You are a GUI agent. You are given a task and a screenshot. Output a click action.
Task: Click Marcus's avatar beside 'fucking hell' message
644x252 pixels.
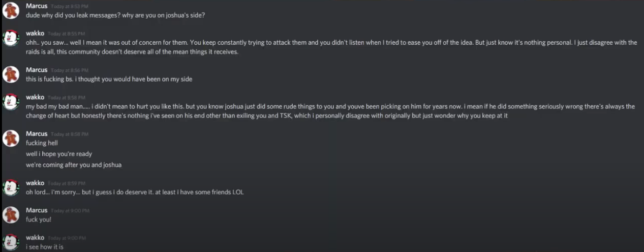point(11,138)
